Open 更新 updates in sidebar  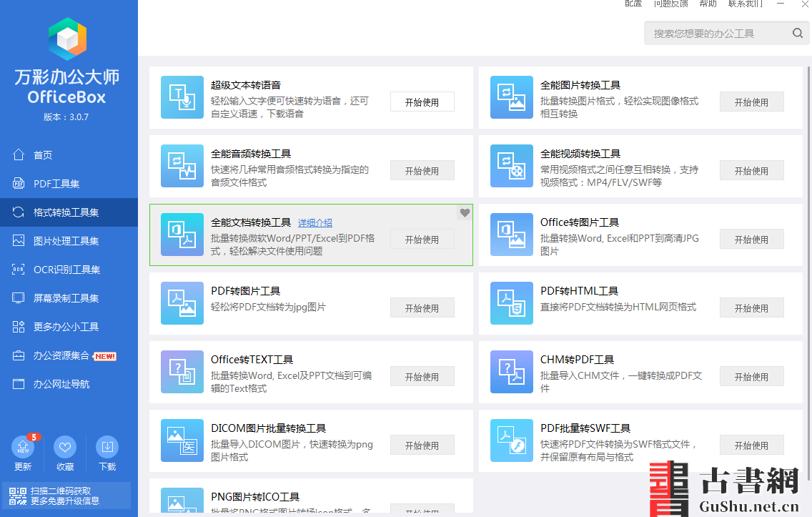23,453
